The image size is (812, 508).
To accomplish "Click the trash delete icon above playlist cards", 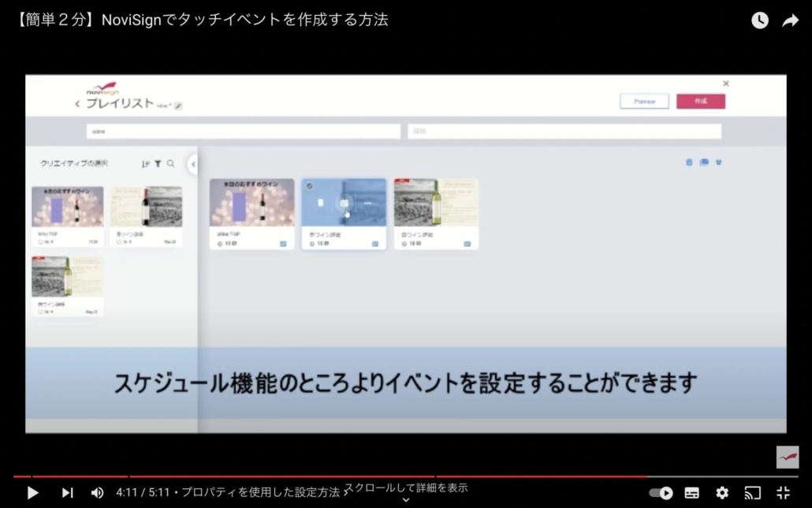I will 689,162.
